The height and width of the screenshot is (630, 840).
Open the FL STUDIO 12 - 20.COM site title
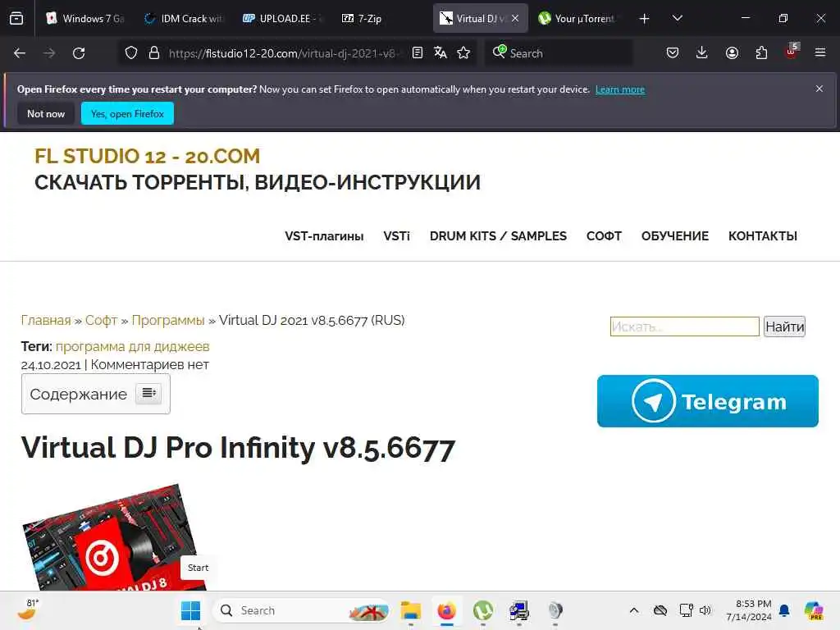148,157
